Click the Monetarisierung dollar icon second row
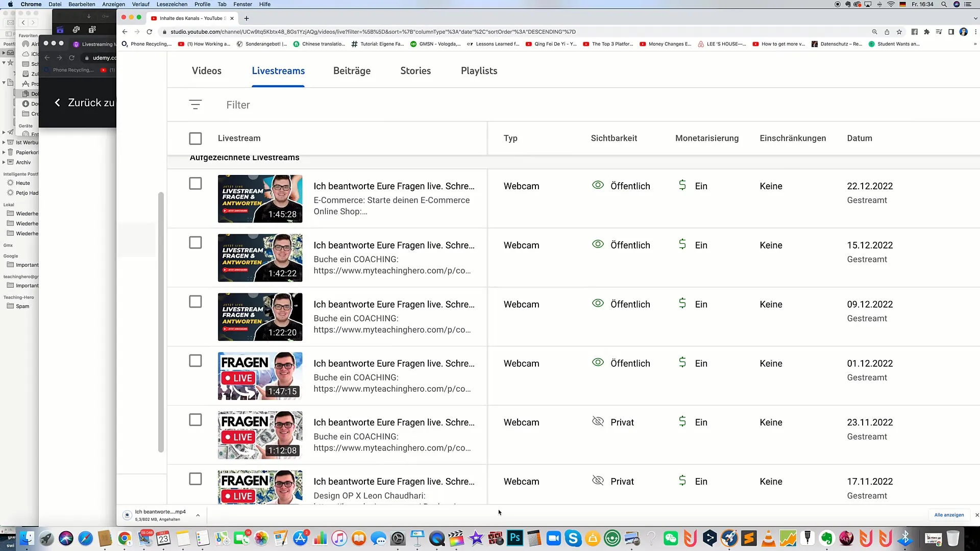 pyautogui.click(x=682, y=244)
